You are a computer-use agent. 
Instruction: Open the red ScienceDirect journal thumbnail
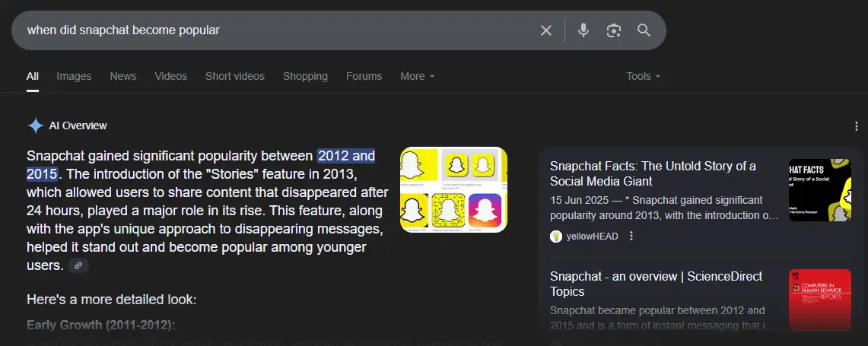pyautogui.click(x=820, y=300)
